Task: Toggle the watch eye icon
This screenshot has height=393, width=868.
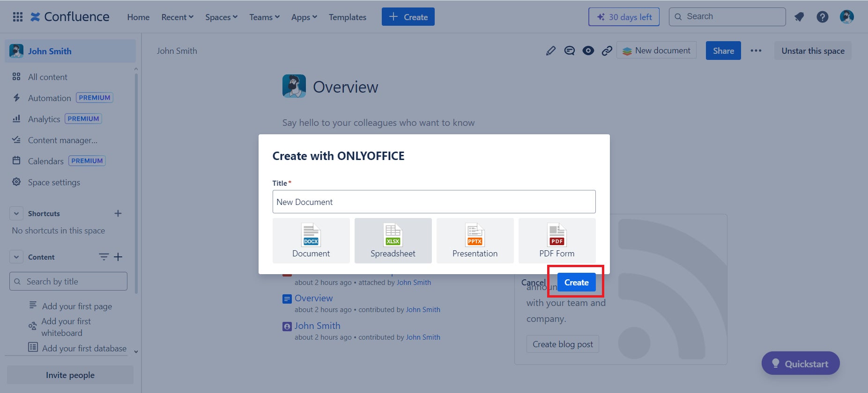Action: (588, 51)
